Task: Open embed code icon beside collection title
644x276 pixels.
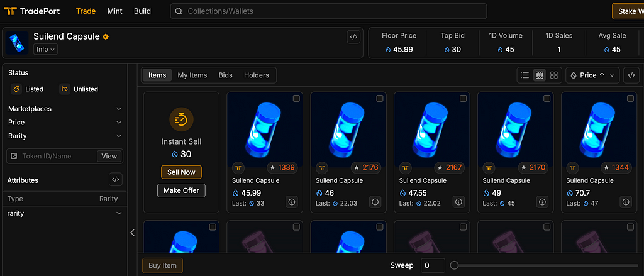Action: coord(353,37)
